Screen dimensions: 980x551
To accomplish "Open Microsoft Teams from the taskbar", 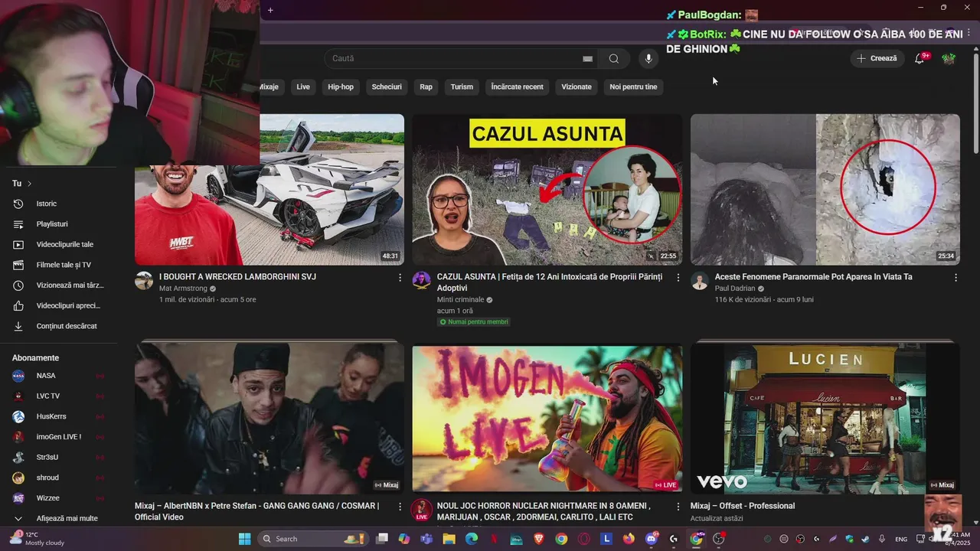I will click(426, 539).
